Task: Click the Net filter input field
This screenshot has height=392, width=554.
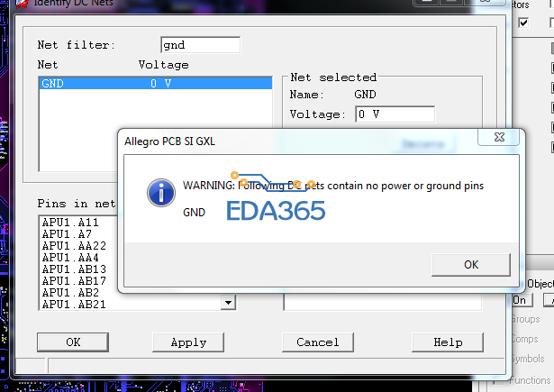Action: pos(200,45)
